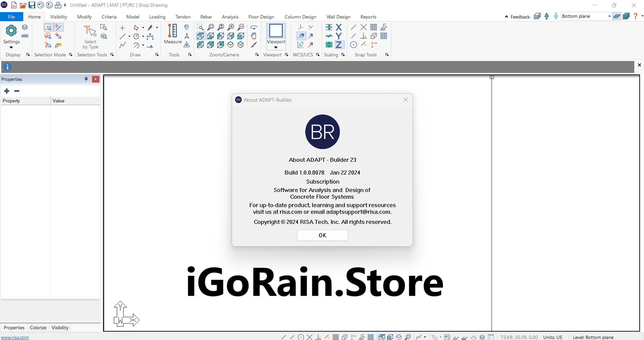Expand the Settings dropdown arrow
Screen dimensions: 644x340
pyautogui.click(x=11, y=47)
